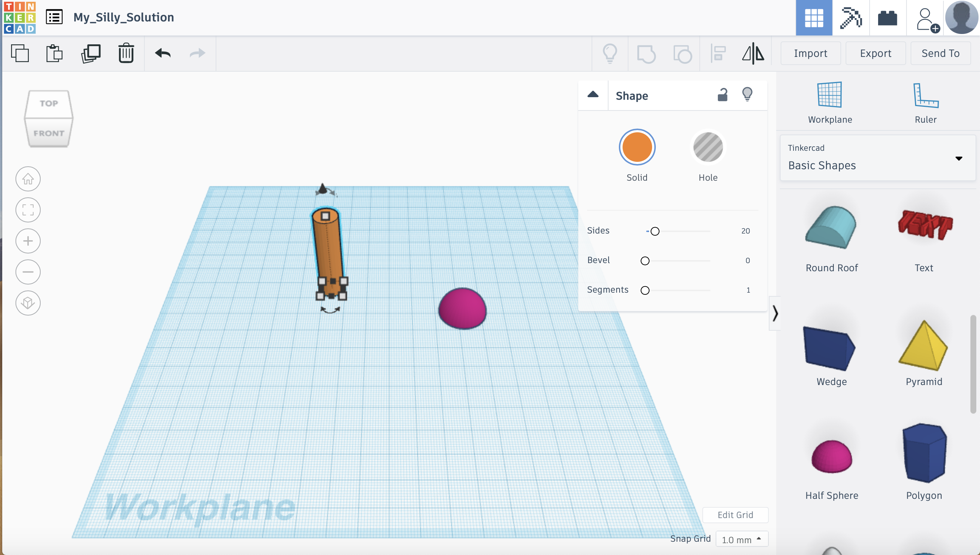This screenshot has height=555, width=980.
Task: Toggle Hole shape type
Action: 707,147
